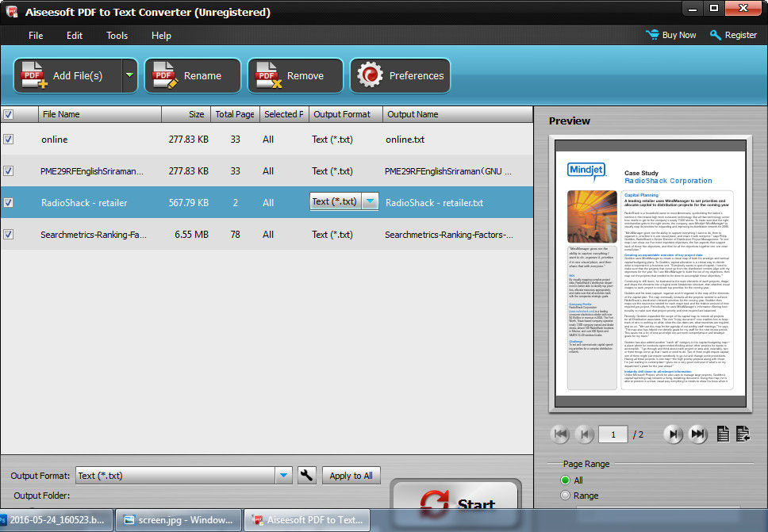Viewport: 768px width, 532px height.
Task: Select the Searchmetrics-Ranking-Fa file name
Action: click(x=94, y=235)
